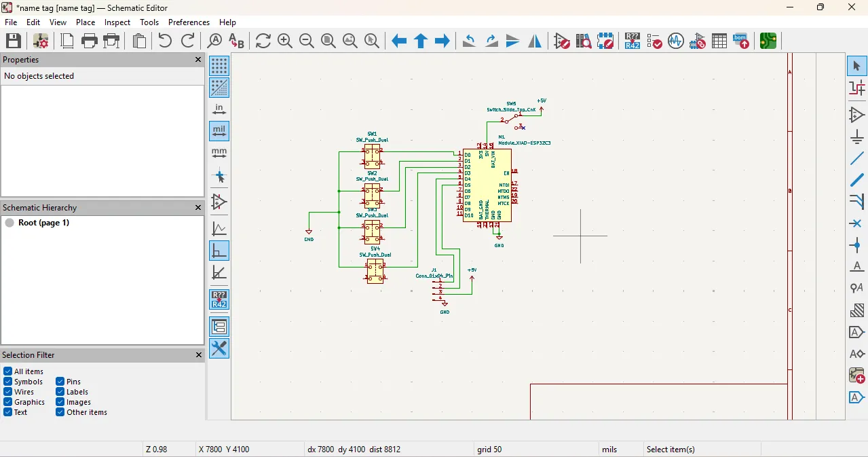Select the Zoom to Fit tool

pos(328,41)
